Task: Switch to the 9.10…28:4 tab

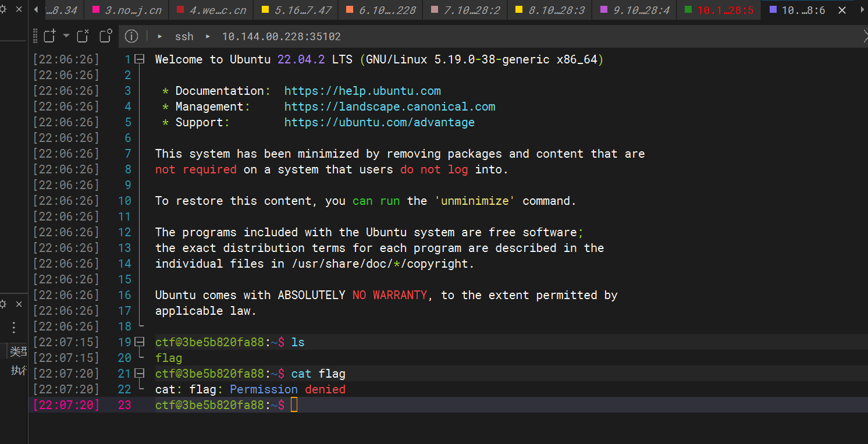Action: pos(635,10)
